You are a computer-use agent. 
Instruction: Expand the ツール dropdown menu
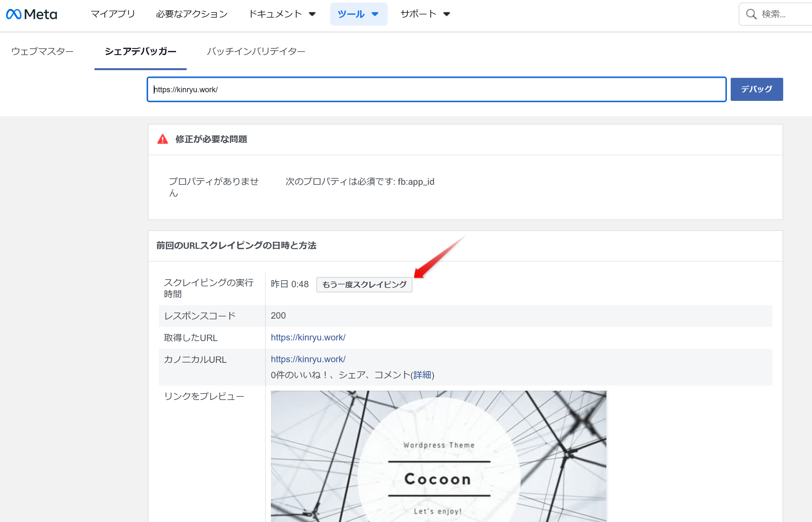(x=358, y=14)
